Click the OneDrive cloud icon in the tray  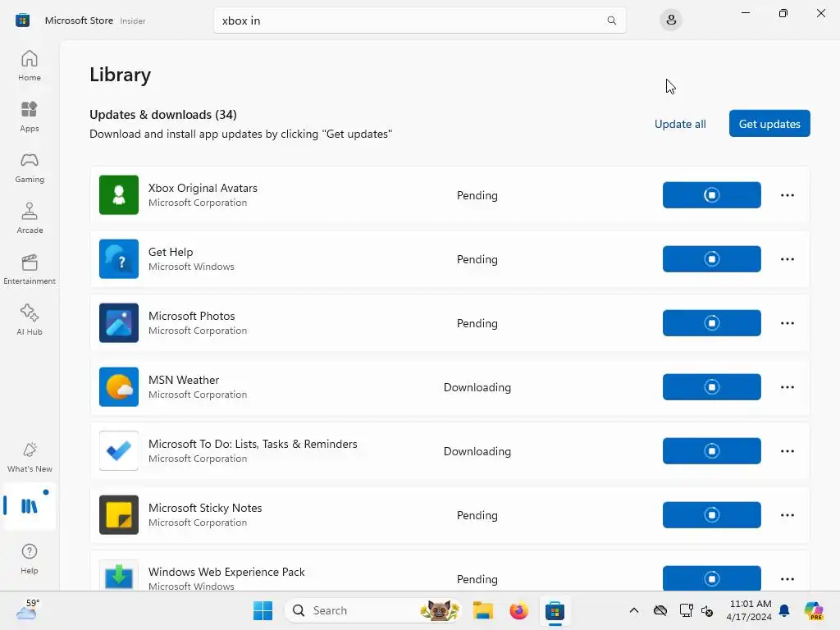tap(660, 610)
